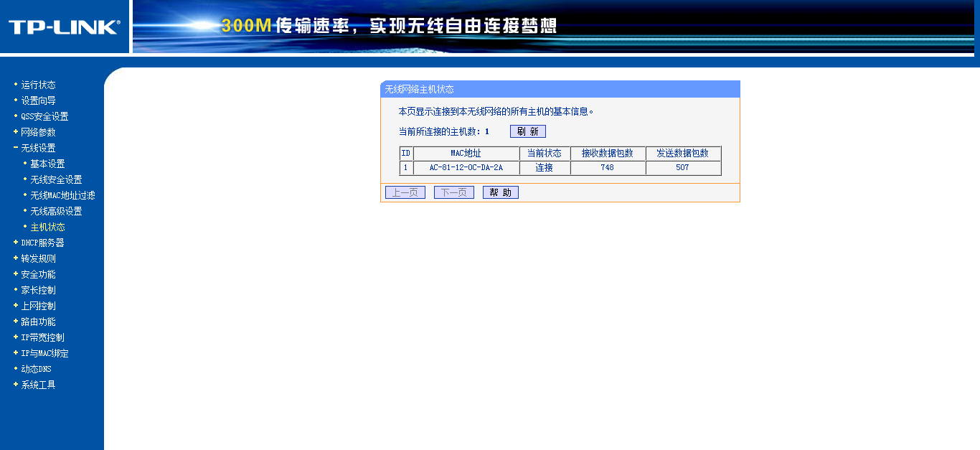The height and width of the screenshot is (450, 980).
Task: Click the MAC地址 column header
Action: pos(466,154)
